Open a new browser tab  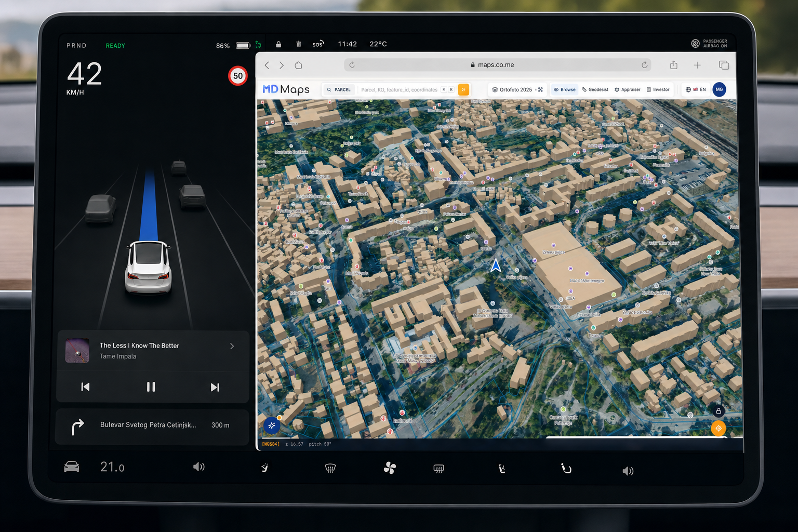click(x=697, y=65)
